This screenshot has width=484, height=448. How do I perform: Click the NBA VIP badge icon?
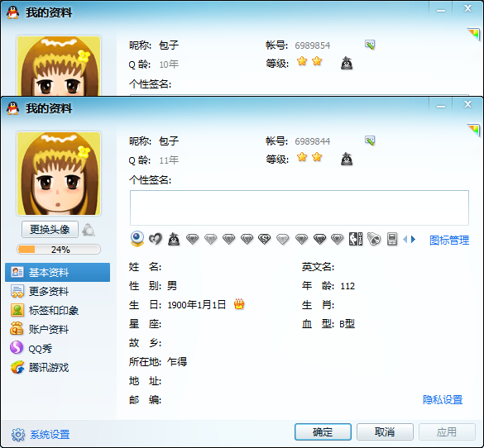click(356, 239)
